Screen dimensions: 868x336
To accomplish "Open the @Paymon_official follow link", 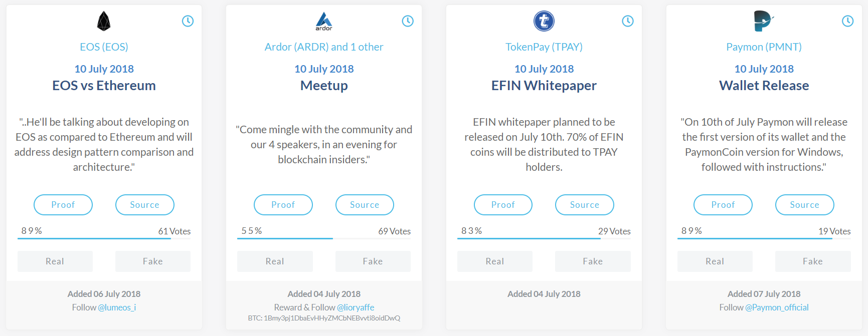I will point(777,307).
